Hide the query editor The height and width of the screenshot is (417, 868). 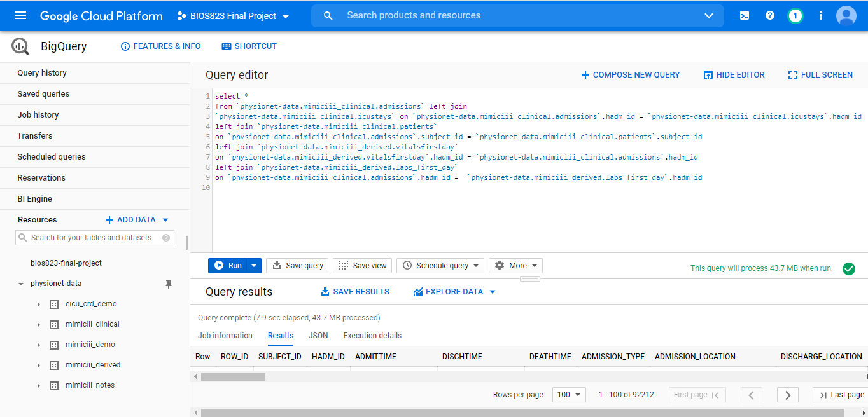[734, 75]
